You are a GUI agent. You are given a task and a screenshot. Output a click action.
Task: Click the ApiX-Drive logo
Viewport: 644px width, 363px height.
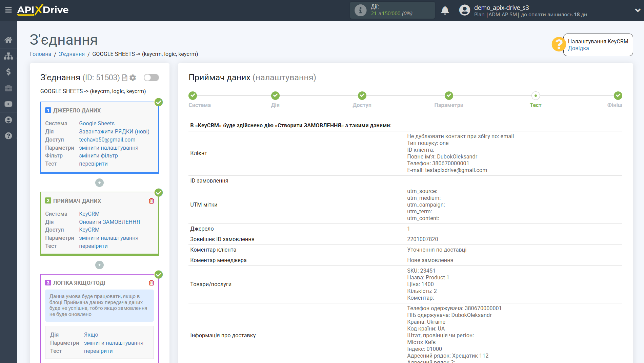tap(43, 10)
